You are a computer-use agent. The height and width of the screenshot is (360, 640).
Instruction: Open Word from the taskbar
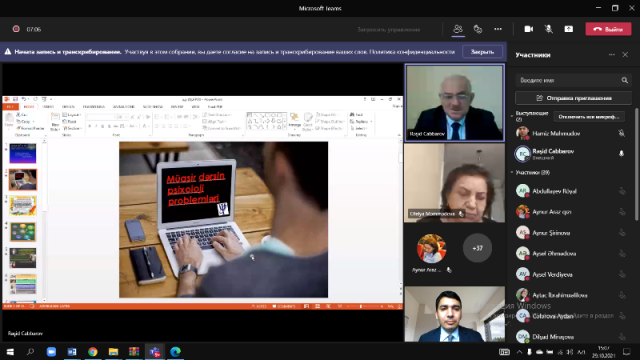click(x=72, y=351)
